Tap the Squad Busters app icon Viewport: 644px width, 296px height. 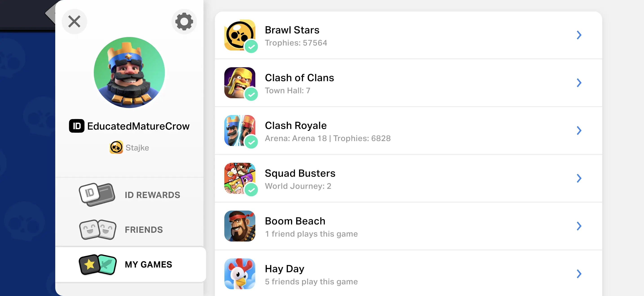pos(240,178)
